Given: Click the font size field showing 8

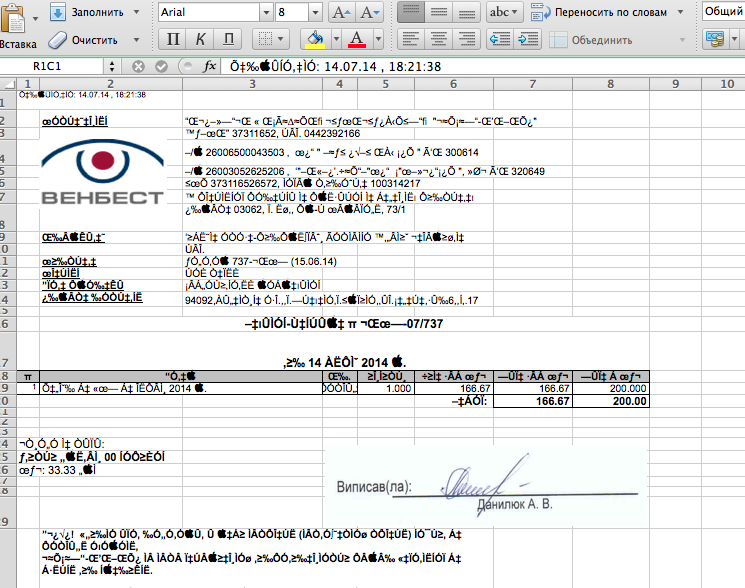Looking at the screenshot, I should tap(292, 12).
